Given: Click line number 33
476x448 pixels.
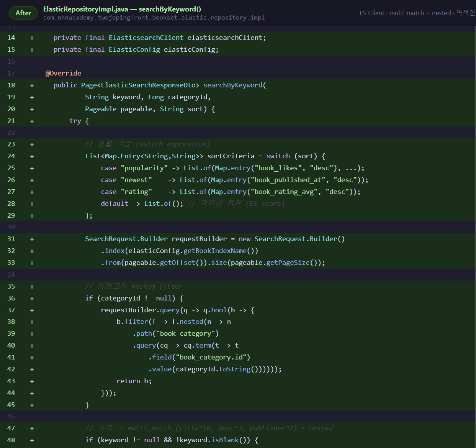Looking at the screenshot, I should pos(11,263).
